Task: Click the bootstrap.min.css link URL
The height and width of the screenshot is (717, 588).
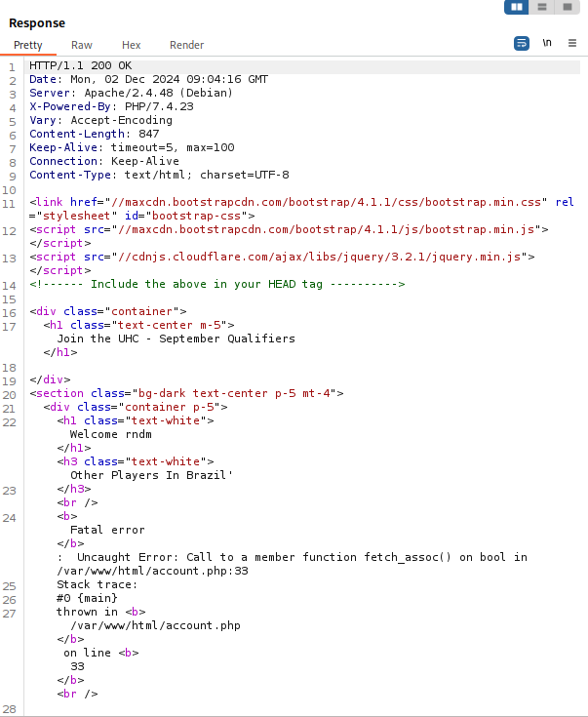Action: pos(326,202)
